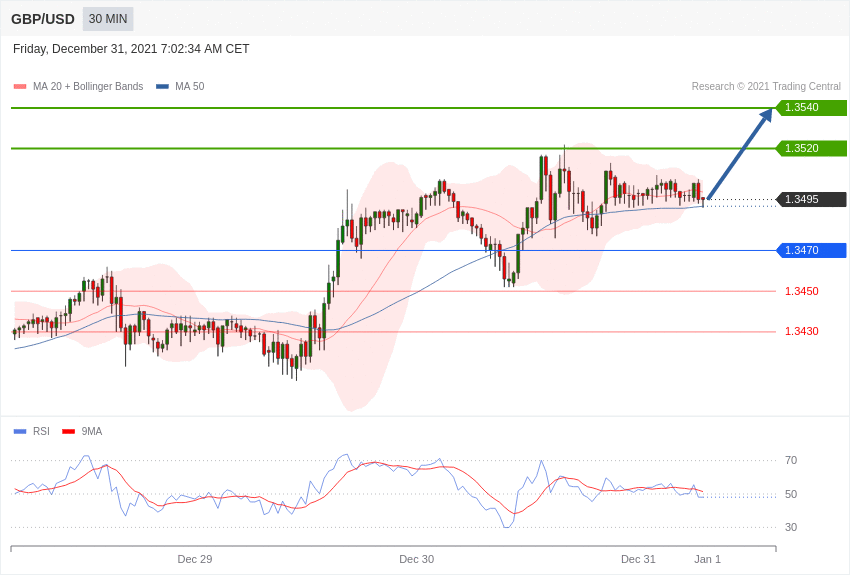Click the RSI legend blue swatch
Screen dimensions: 850x576
pyautogui.click(x=20, y=432)
